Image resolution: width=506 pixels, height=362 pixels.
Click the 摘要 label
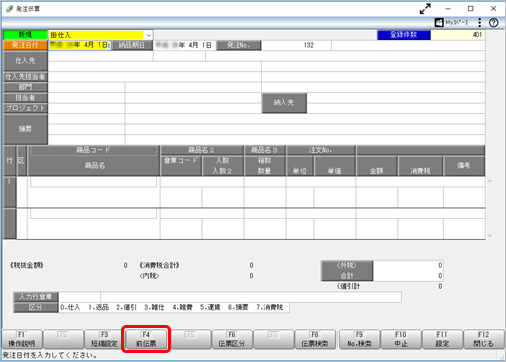click(x=25, y=129)
